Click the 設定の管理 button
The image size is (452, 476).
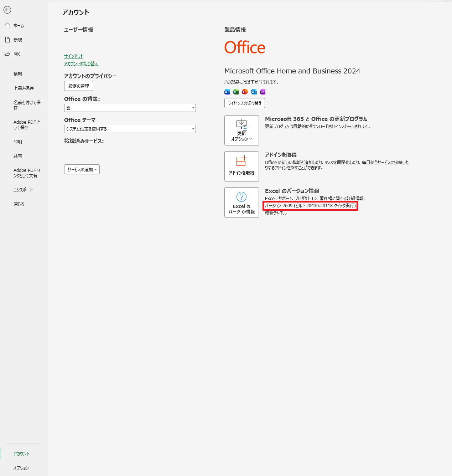coord(79,86)
